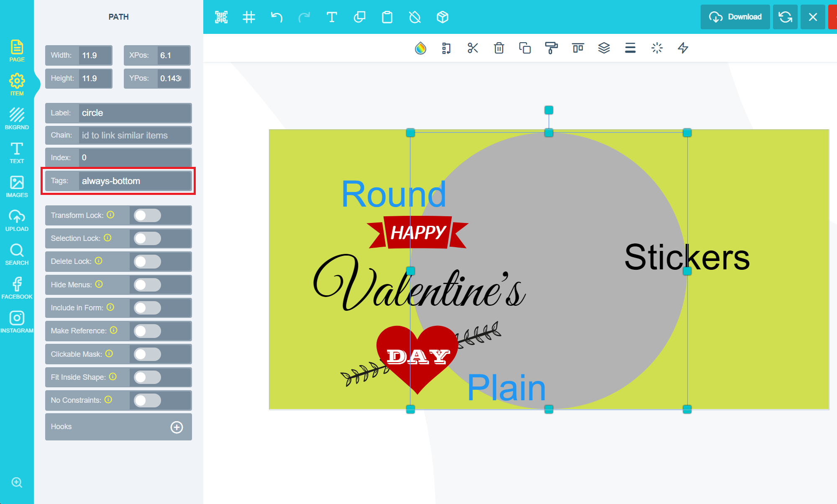Click the align top distribute icon
Image resolution: width=837 pixels, height=504 pixels.
[x=578, y=48]
